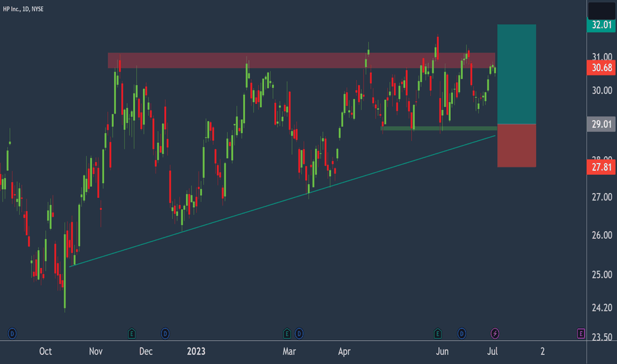
Task: Click the HP Inc., 1D, NYSE chart title
Action: coord(23,9)
